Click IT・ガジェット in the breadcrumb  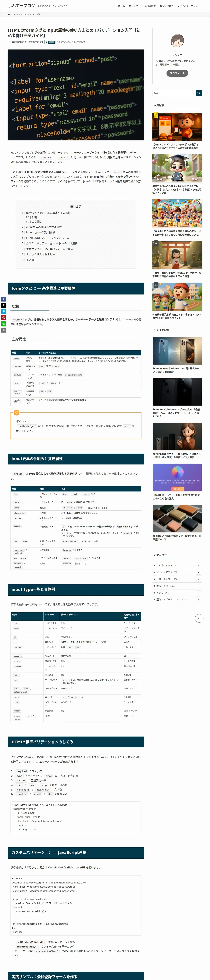(25, 15)
